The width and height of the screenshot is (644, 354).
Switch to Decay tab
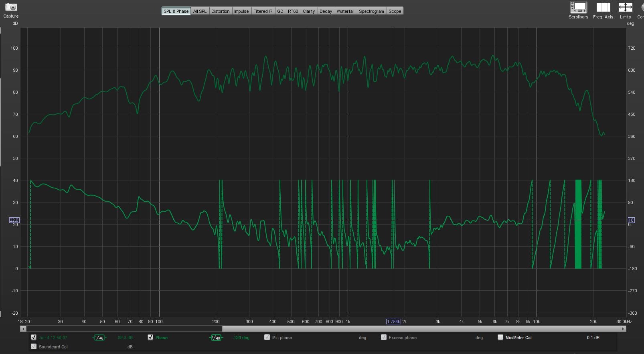pyautogui.click(x=326, y=11)
